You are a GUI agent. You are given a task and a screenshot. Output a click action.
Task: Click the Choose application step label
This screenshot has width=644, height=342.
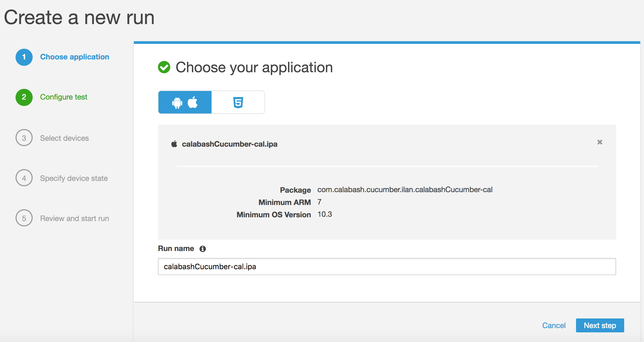(x=75, y=57)
